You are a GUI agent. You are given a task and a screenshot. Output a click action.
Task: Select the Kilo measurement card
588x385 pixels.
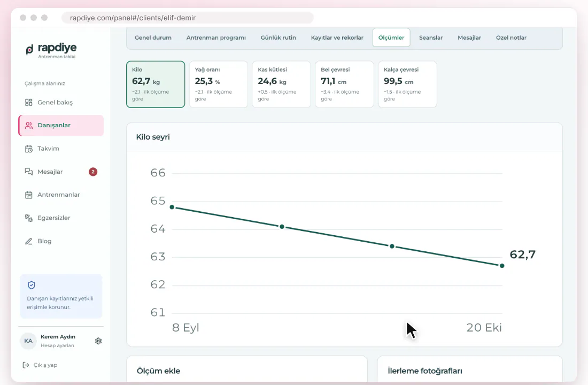click(156, 84)
